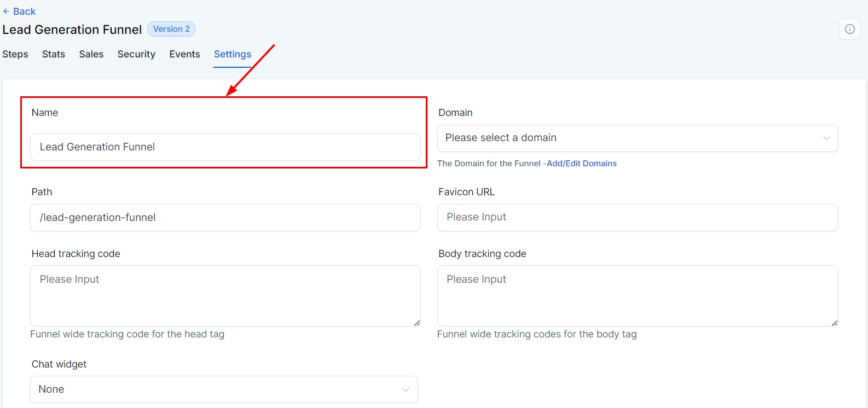Click the Head tracking code resize handle
Image resolution: width=868 pixels, height=408 pixels.
coord(417,323)
